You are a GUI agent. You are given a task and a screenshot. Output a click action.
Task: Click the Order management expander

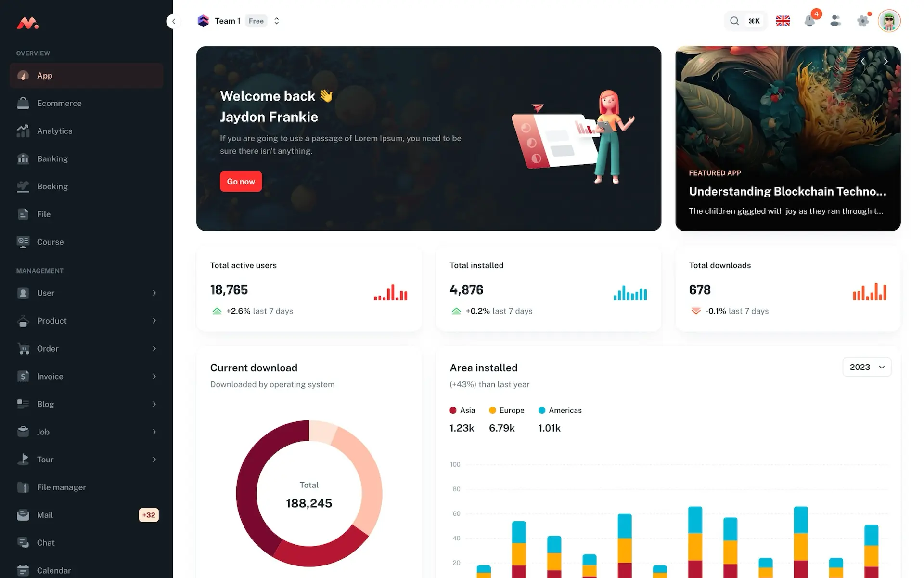(x=154, y=348)
